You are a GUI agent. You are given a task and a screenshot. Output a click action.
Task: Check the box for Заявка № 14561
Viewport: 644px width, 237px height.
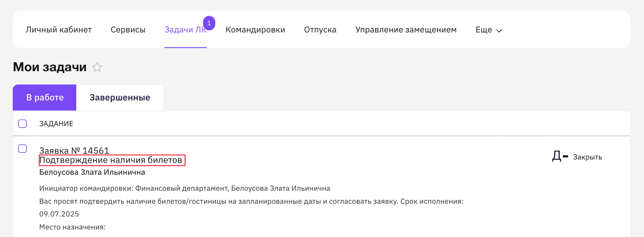[x=23, y=148]
